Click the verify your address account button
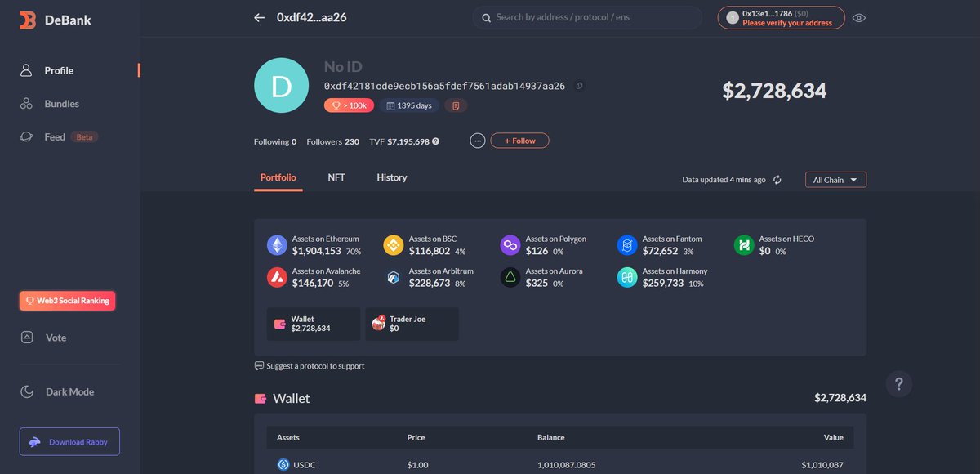The height and width of the screenshot is (474, 980). tap(782, 17)
